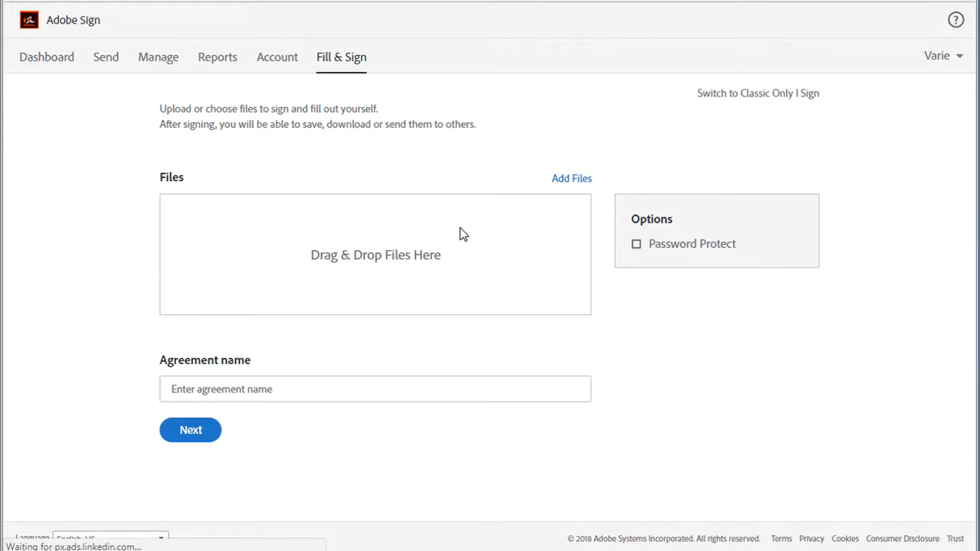Open the help question mark icon
Image resolution: width=980 pixels, height=551 pixels.
(956, 20)
